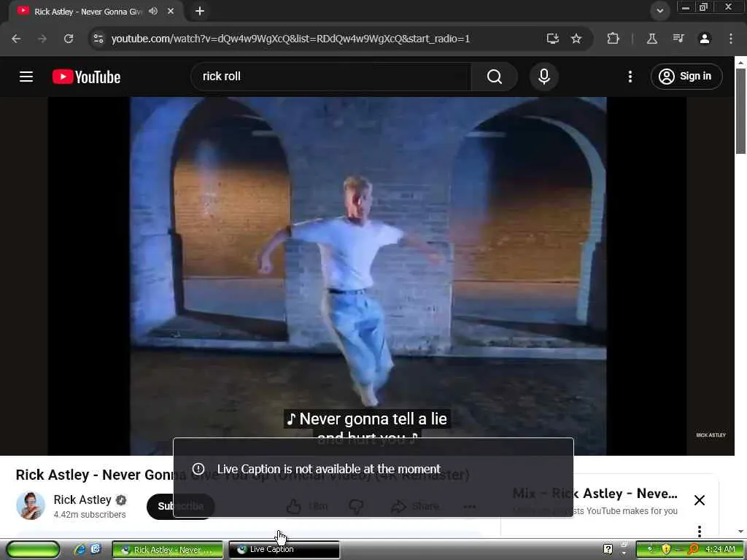Viewport: 747px width, 560px height.
Task: Open the Chrome profile avatar
Action: point(705,39)
